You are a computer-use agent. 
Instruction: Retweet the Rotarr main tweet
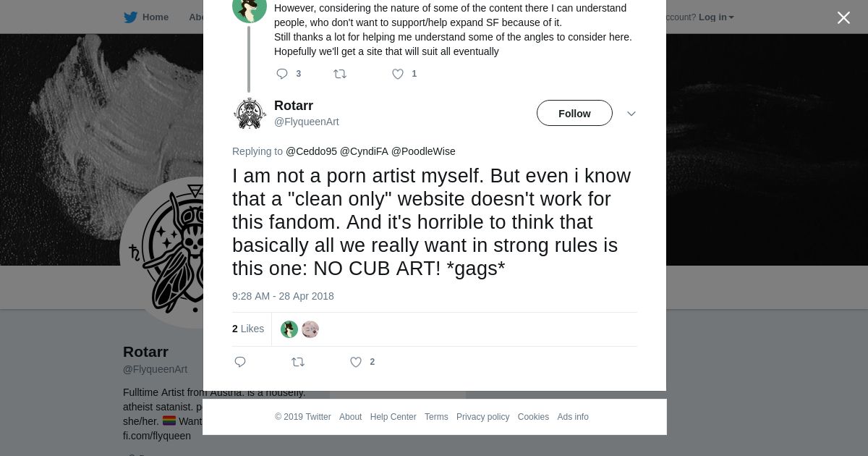click(298, 362)
